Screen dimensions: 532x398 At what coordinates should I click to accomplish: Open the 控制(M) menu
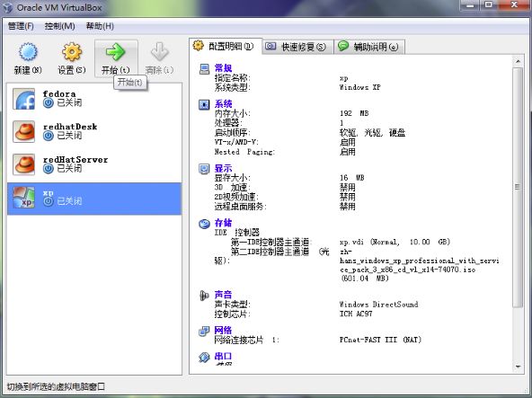coord(59,26)
